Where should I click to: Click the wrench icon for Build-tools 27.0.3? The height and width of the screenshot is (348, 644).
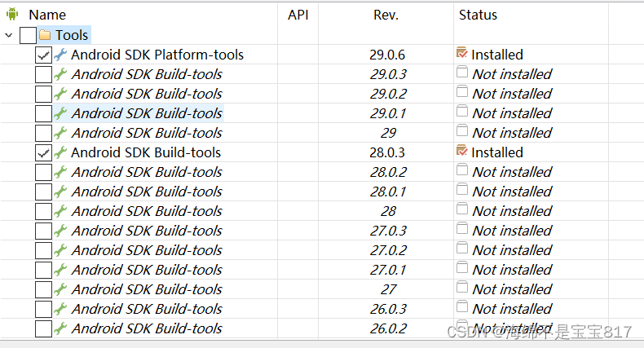60,231
